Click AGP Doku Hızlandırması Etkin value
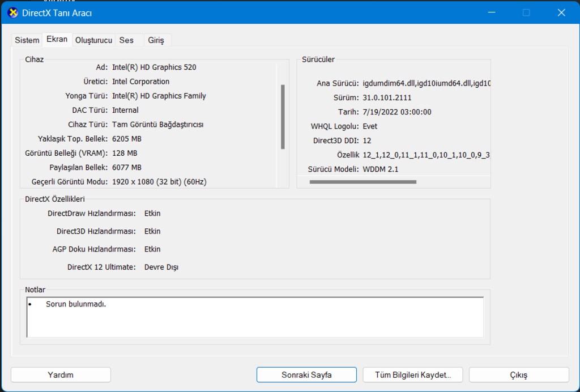This screenshot has width=580, height=392. (152, 249)
